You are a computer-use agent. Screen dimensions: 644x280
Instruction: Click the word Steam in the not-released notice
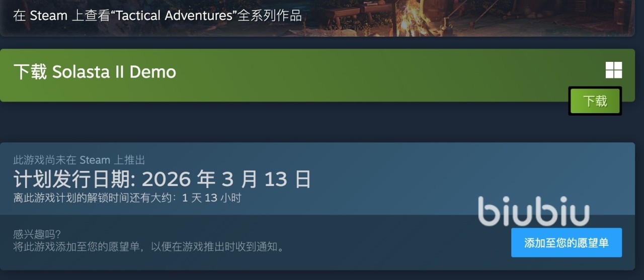(x=95, y=160)
